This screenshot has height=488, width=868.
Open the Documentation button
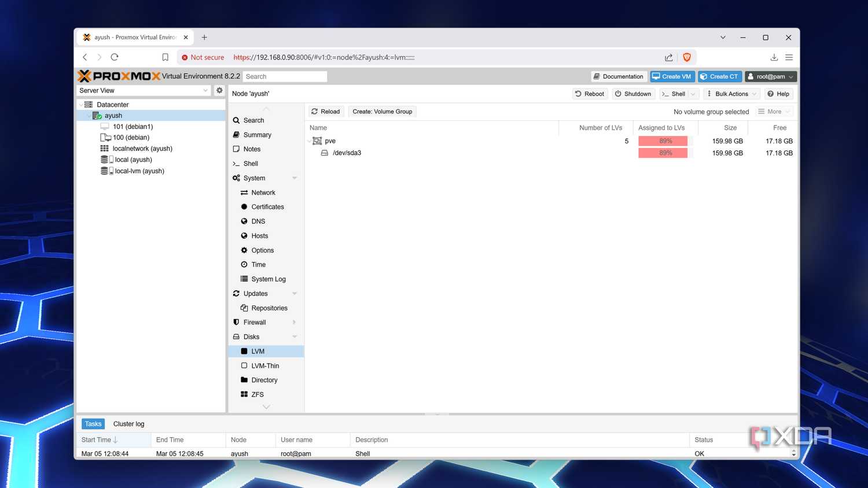(618, 76)
